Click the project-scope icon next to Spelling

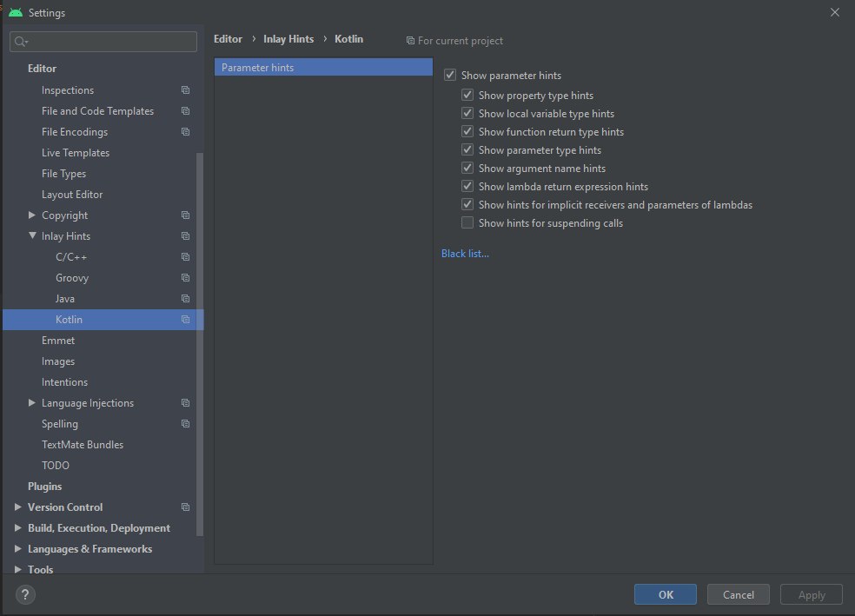click(x=185, y=424)
